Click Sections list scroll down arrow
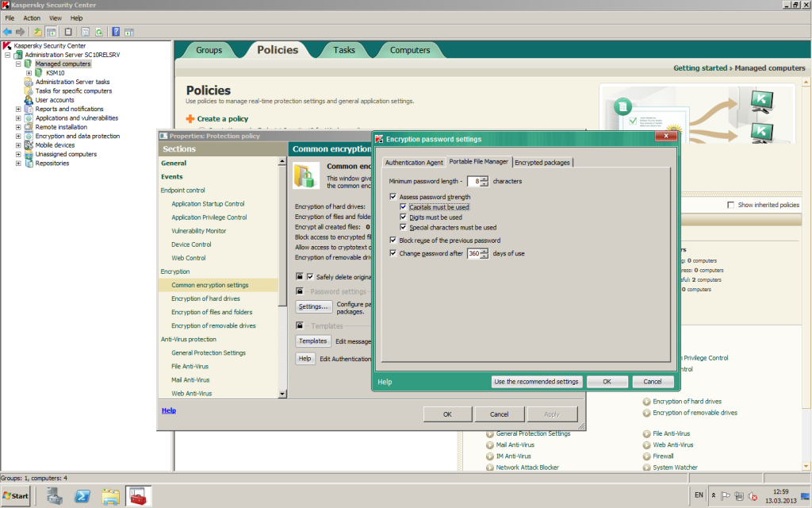Screen dimensions: 812x508 282,394
